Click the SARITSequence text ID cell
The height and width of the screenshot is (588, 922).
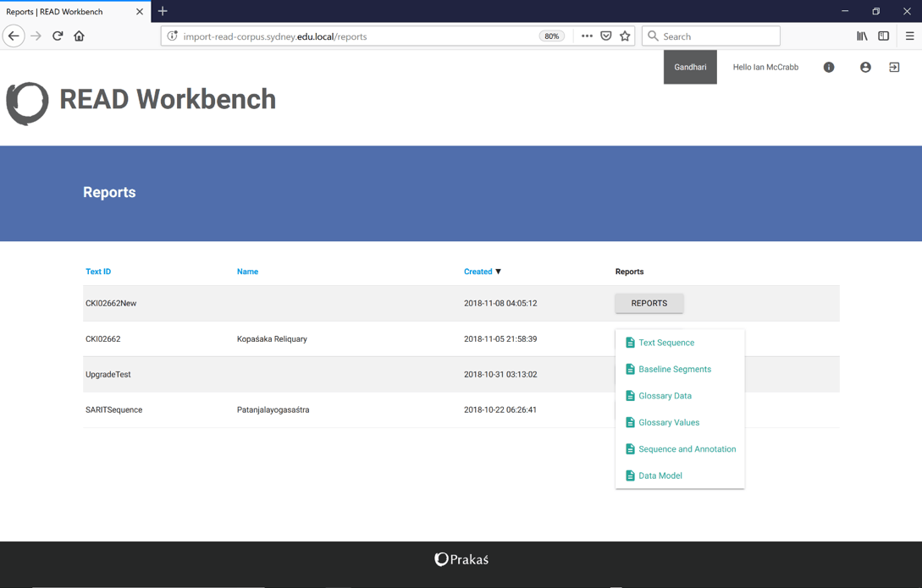point(114,410)
